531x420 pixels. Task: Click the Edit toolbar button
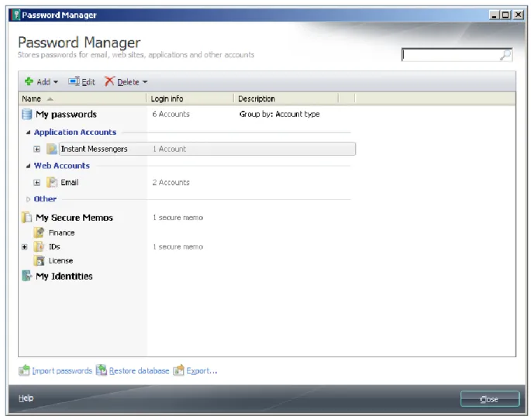(x=81, y=82)
